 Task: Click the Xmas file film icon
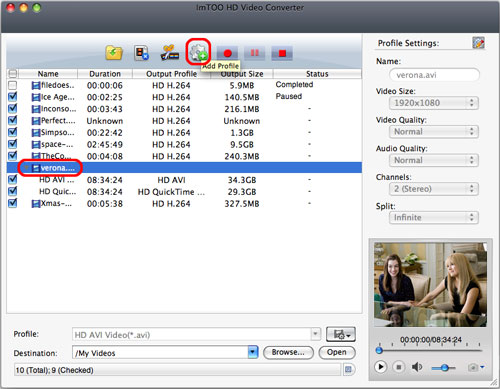click(x=36, y=204)
